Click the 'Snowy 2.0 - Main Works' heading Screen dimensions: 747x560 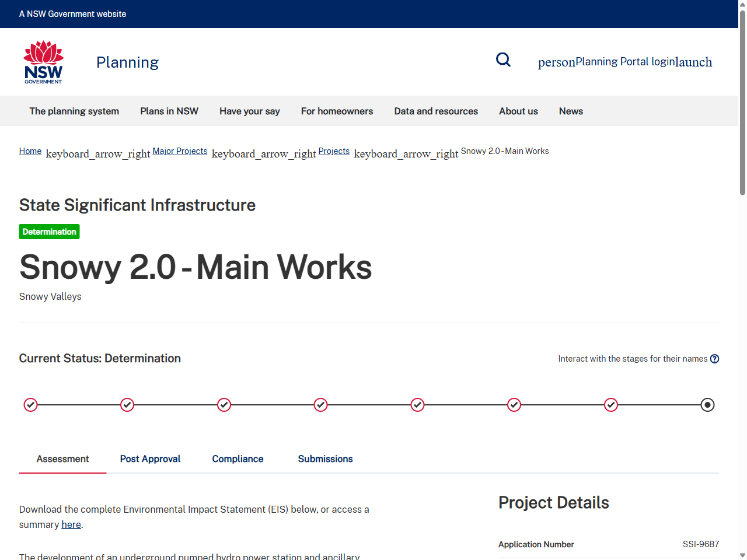click(196, 267)
